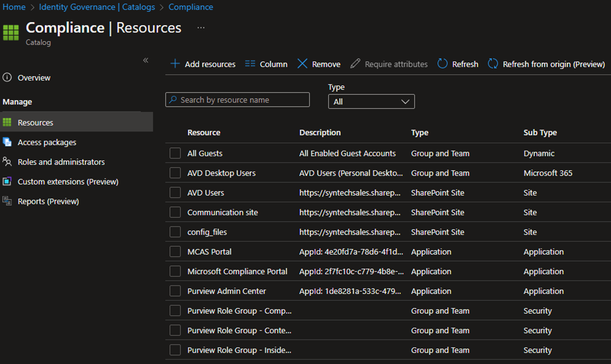The height and width of the screenshot is (364, 611).
Task: Click the pencil icon for Require attributes
Action: pyautogui.click(x=355, y=64)
